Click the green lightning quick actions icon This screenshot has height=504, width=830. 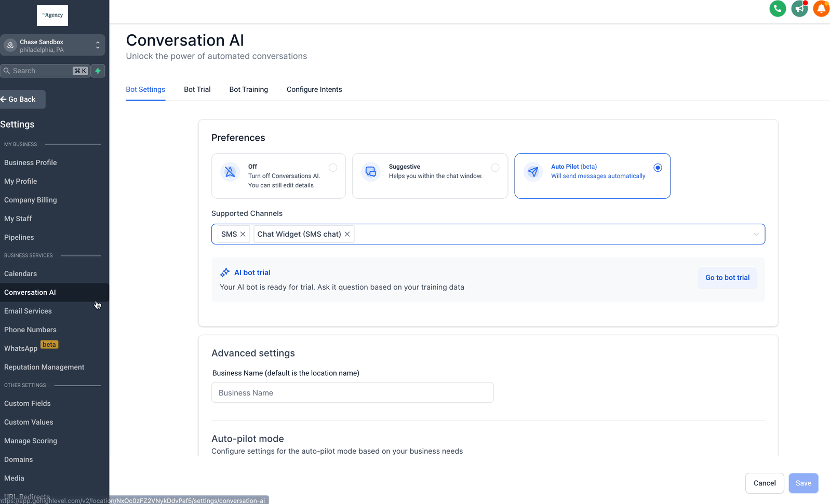point(98,71)
